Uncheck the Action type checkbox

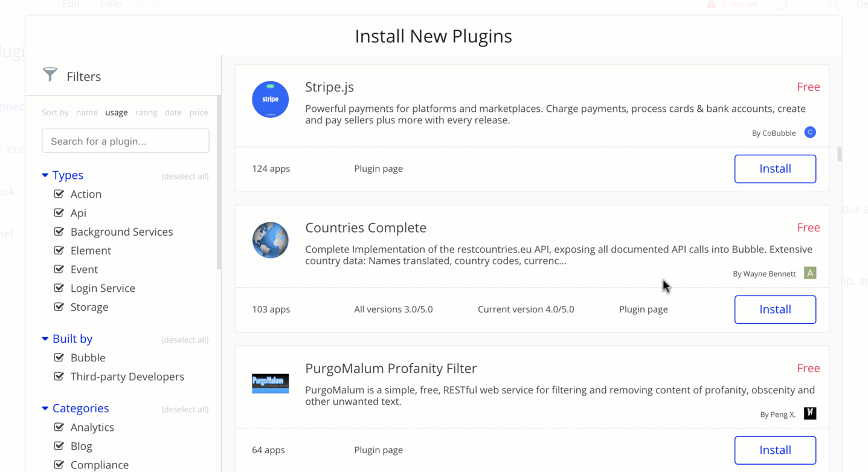coord(59,194)
